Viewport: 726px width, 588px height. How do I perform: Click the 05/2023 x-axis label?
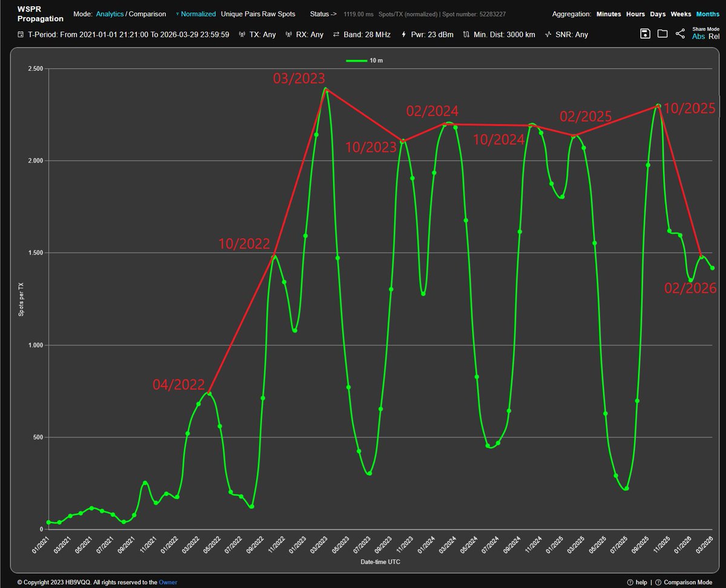pos(342,545)
